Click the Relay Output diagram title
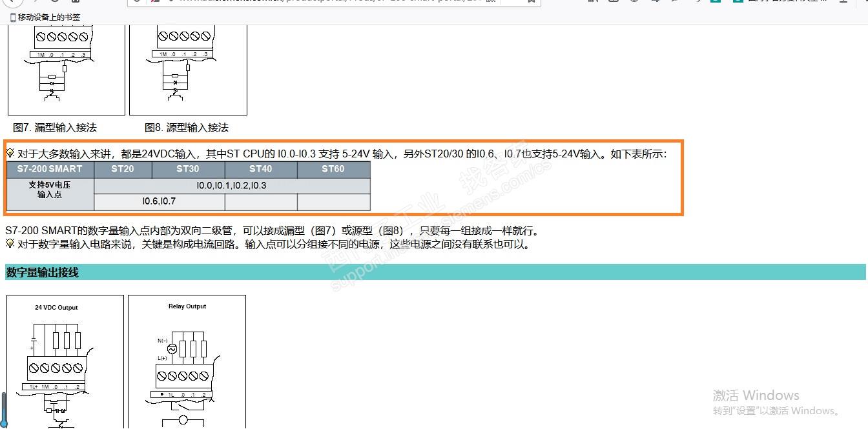The width and height of the screenshot is (868, 429). click(187, 306)
